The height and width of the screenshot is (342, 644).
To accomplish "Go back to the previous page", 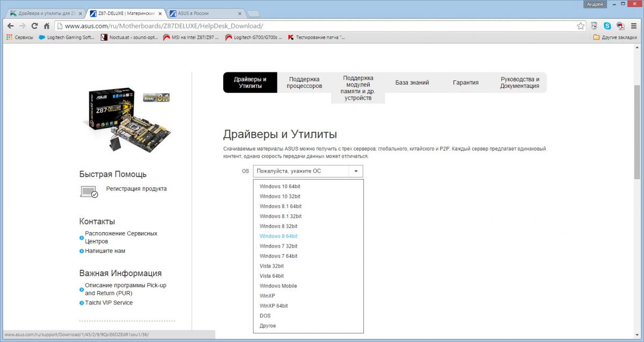I will coord(10,26).
